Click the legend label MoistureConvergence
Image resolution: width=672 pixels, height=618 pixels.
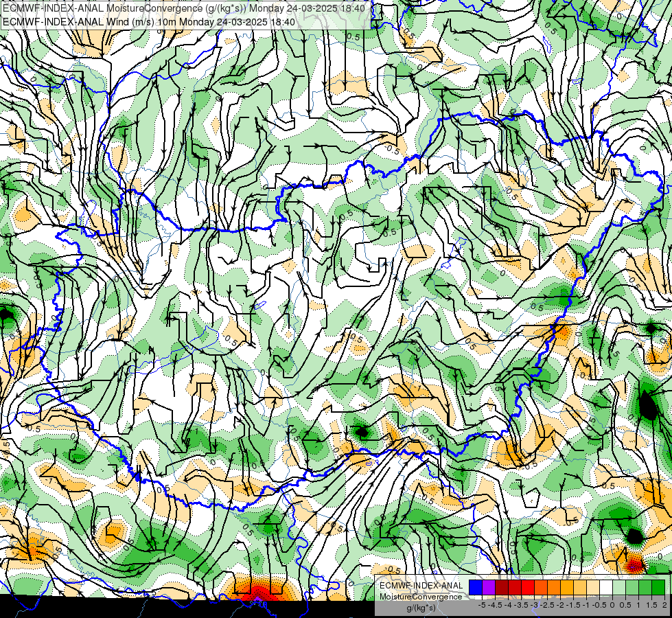click(x=421, y=597)
